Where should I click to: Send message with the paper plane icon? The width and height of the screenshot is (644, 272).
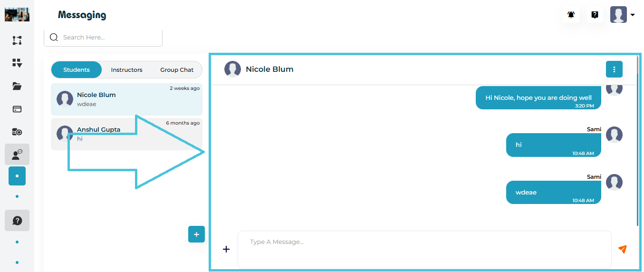(x=622, y=249)
